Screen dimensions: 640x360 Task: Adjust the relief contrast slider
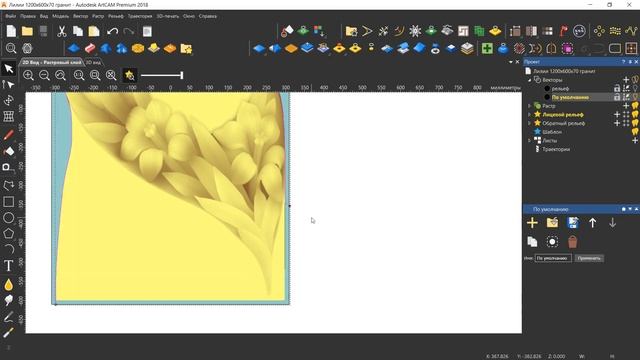coord(162,75)
